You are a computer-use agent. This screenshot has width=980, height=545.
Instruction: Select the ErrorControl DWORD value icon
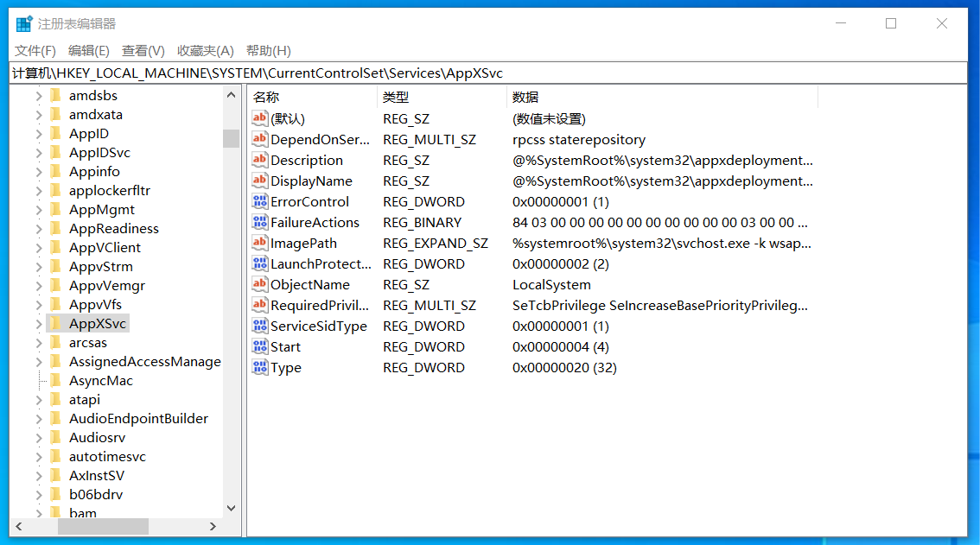259,201
